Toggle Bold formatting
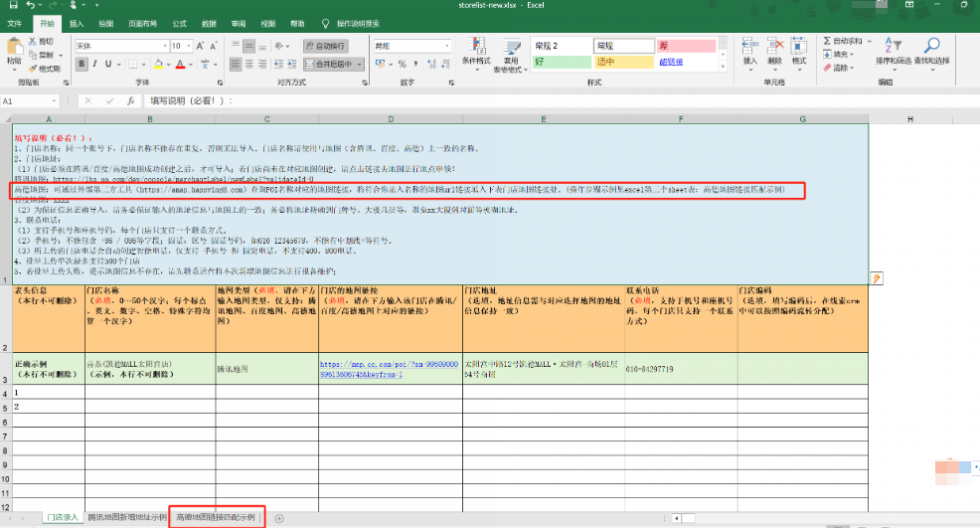This screenshot has width=980, height=528. 82,64
